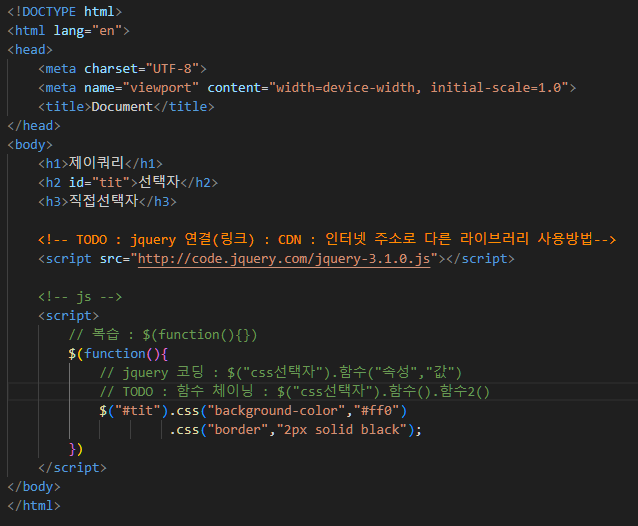Click the charset="UTF-8" meta line
This screenshot has height=526, width=638.
point(122,69)
